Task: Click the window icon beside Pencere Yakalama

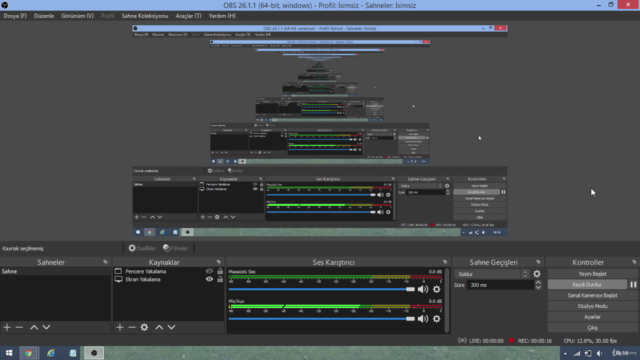Action: pyautogui.click(x=118, y=271)
